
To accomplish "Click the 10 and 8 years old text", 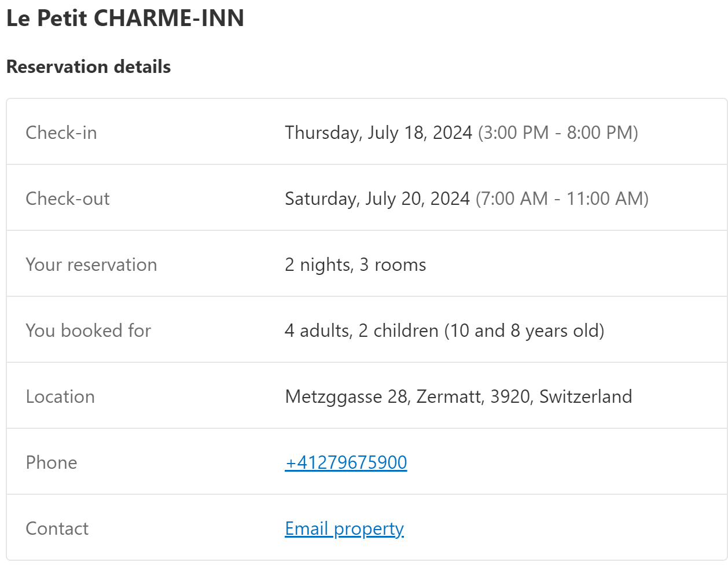I will click(524, 331).
